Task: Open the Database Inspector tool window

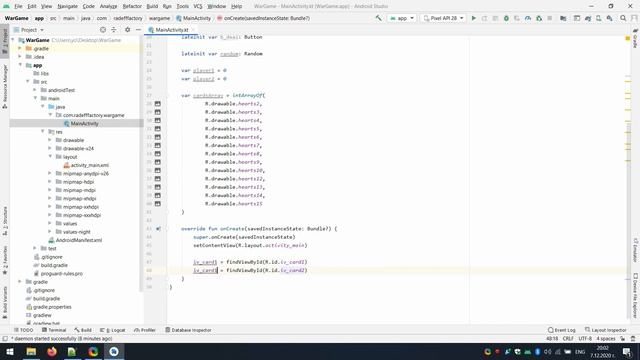Action: 188,330
